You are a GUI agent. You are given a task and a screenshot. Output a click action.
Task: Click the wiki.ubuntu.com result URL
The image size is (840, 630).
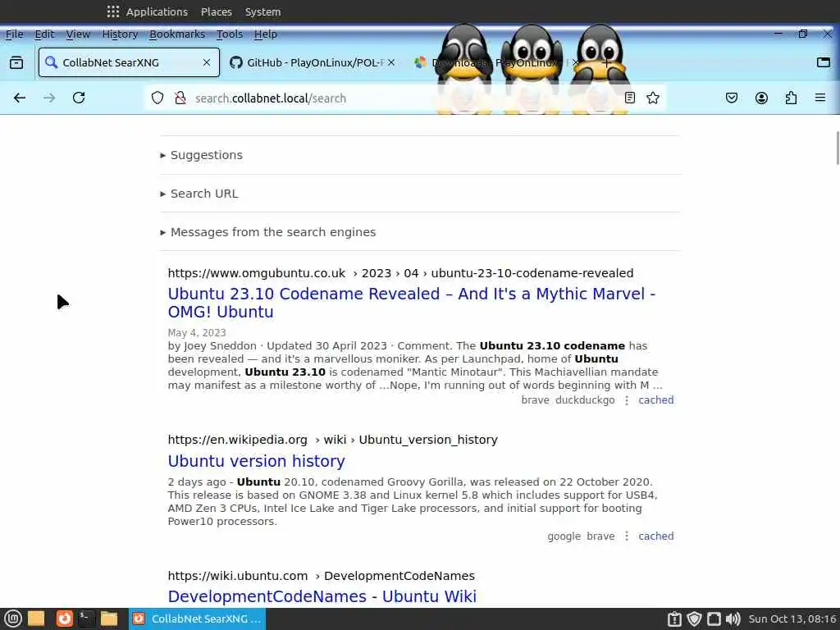click(321, 576)
